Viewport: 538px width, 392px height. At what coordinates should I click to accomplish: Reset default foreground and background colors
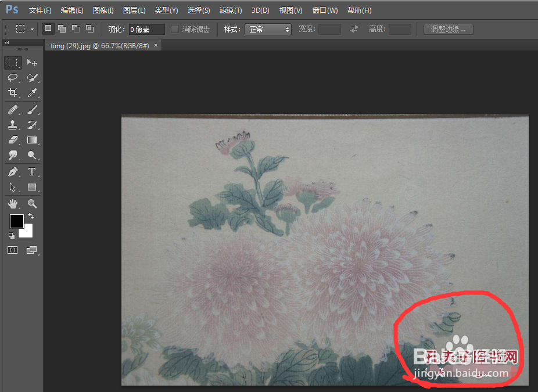[x=12, y=236]
